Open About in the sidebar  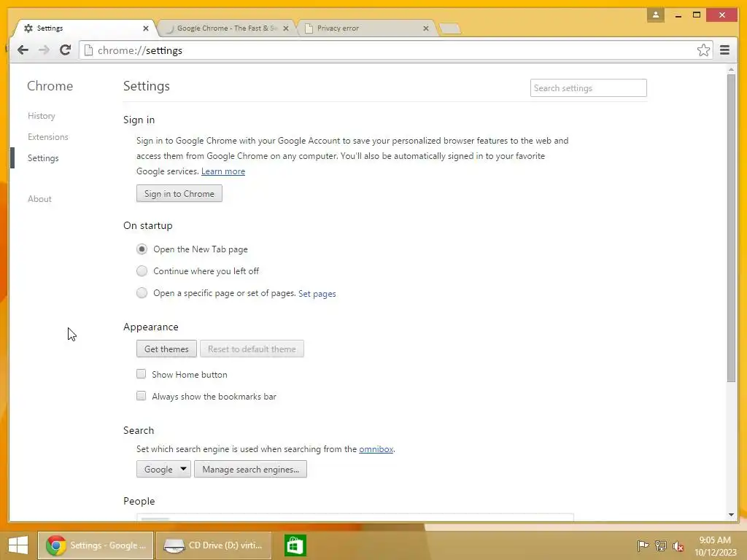(39, 199)
